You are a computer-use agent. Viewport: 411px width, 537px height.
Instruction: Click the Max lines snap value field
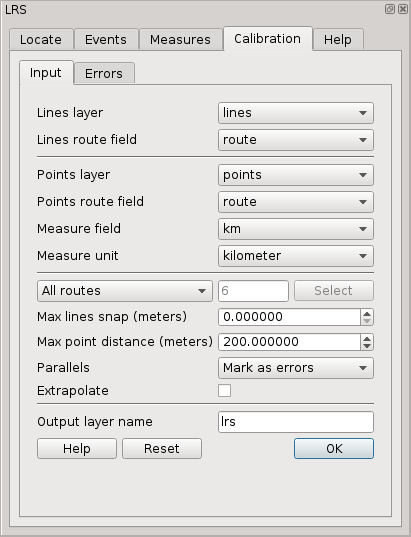pyautogui.click(x=289, y=317)
